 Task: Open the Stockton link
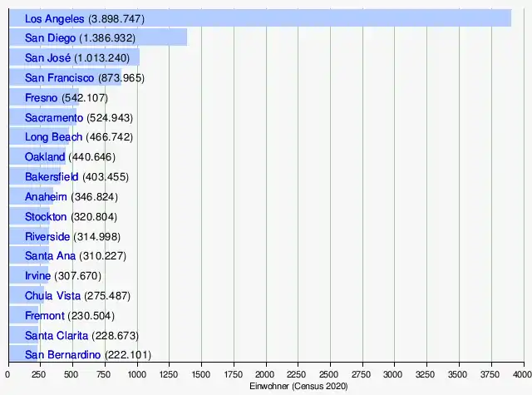(46, 217)
